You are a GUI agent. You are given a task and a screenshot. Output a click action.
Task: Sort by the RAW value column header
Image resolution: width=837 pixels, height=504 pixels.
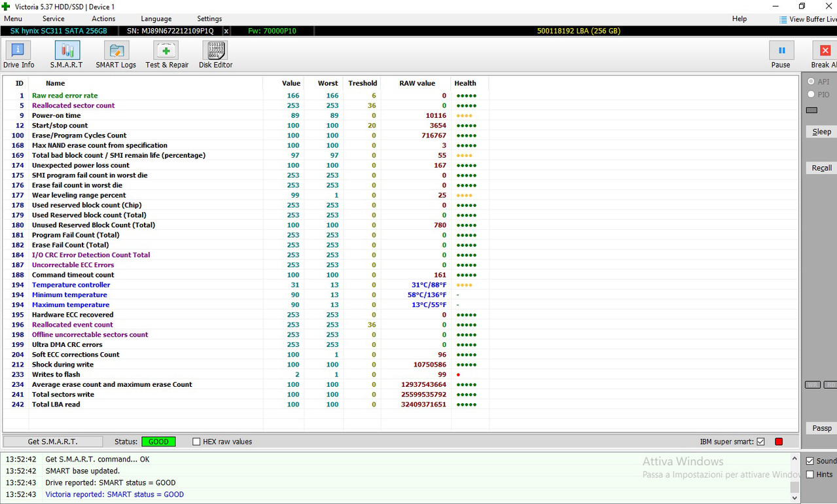417,83
